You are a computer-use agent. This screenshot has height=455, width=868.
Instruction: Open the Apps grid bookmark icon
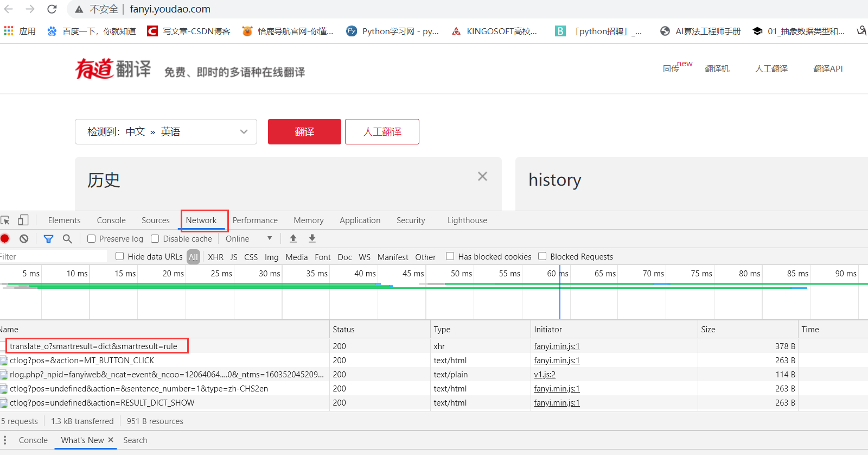click(9, 31)
